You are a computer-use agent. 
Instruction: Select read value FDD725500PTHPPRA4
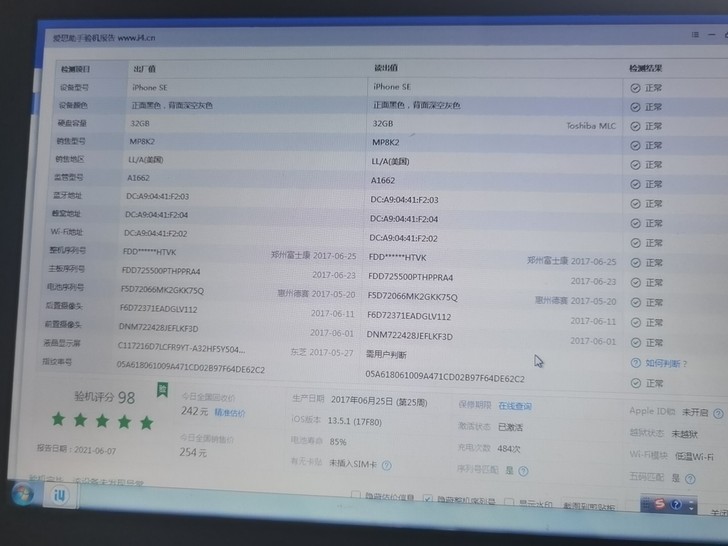point(410,277)
